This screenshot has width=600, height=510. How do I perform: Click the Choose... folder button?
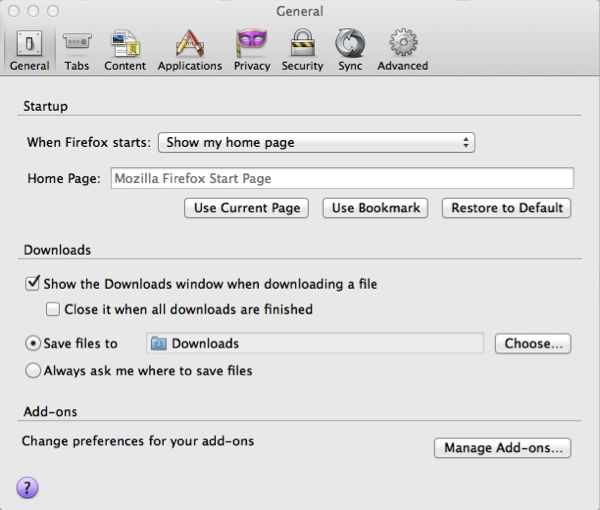pyautogui.click(x=533, y=343)
